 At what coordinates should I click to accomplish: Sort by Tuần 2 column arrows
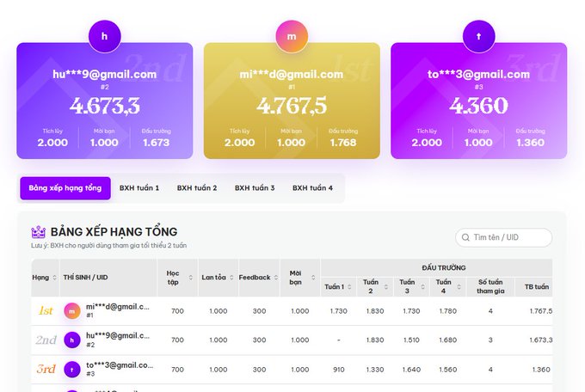[x=385, y=287]
